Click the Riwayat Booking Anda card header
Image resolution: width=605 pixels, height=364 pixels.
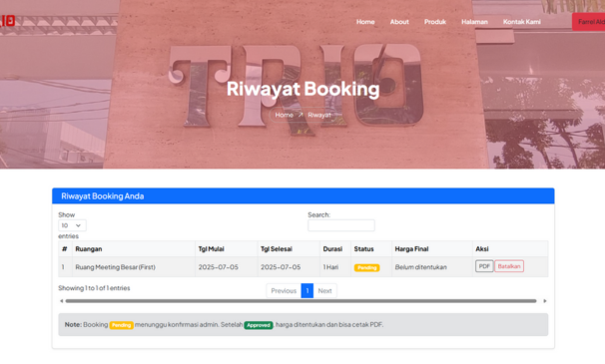(x=303, y=195)
